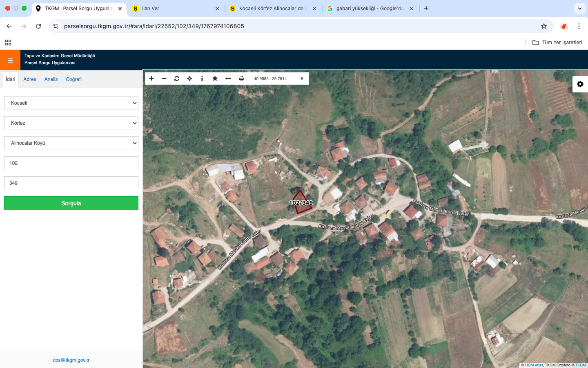Expand the Alihocalar Köyü neighborhood dropdown
The width and height of the screenshot is (588, 368).
tap(71, 143)
